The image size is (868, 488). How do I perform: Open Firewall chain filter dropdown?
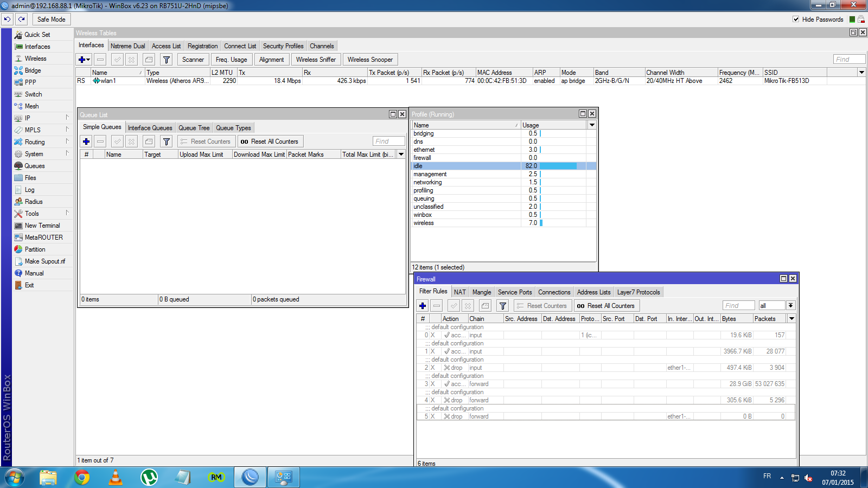[791, 306]
